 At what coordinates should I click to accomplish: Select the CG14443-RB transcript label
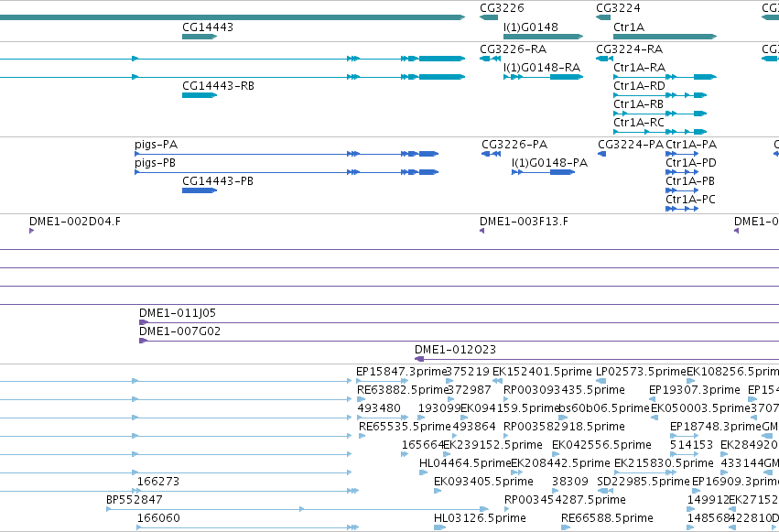click(x=218, y=86)
